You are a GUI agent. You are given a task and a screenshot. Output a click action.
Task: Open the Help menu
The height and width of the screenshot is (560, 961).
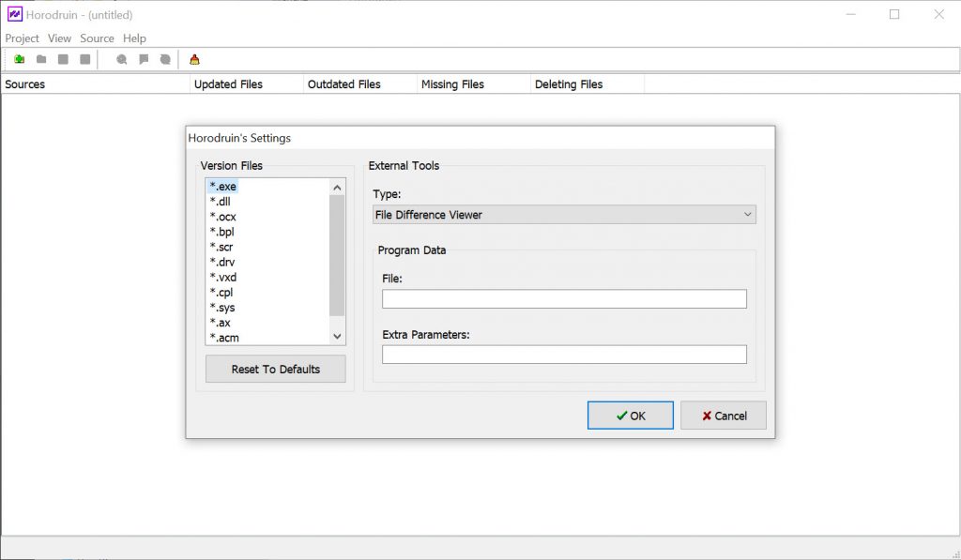pos(134,38)
